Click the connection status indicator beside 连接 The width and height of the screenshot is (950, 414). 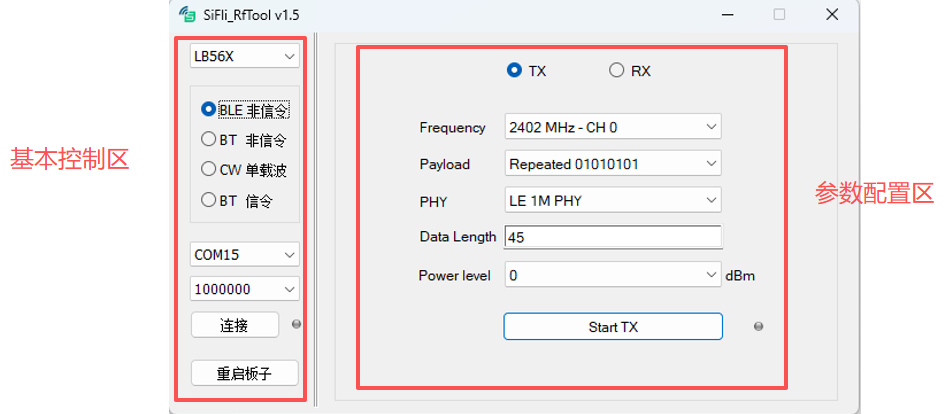(296, 325)
